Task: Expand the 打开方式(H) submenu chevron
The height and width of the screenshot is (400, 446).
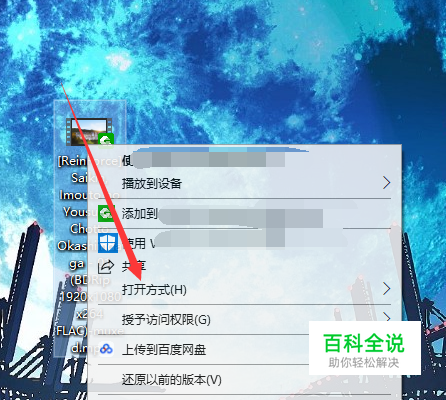Action: point(386,289)
